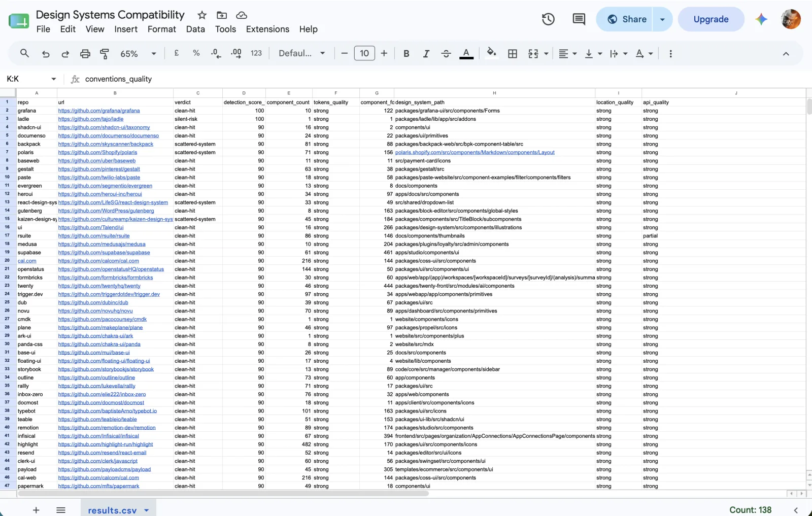Image resolution: width=812 pixels, height=516 pixels.
Task: Toggle strikethrough formatting
Action: pos(446,53)
